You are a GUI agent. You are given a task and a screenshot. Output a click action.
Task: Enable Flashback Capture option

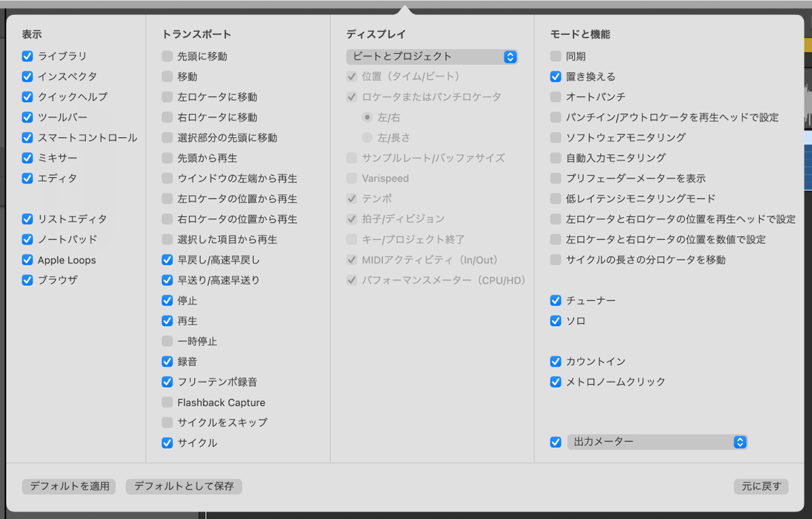[x=167, y=402]
